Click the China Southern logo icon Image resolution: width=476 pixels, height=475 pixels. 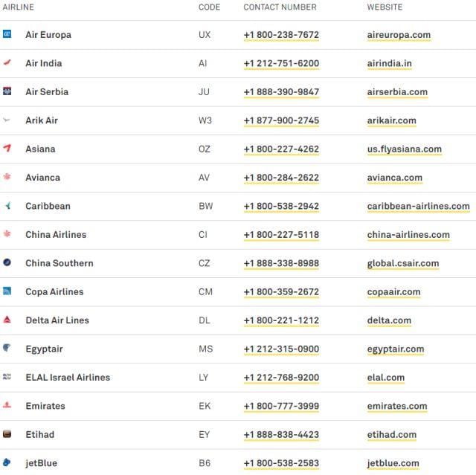7,262
